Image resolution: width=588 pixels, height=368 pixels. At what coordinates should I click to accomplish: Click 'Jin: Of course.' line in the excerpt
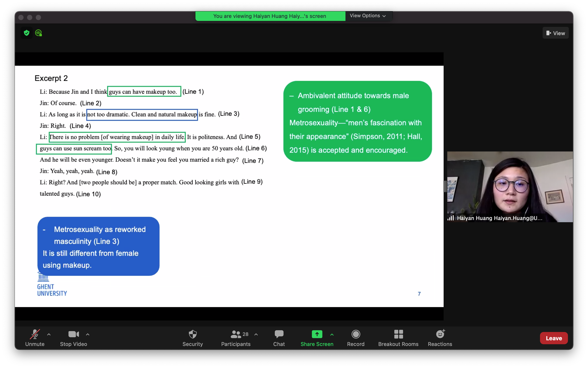58,103
